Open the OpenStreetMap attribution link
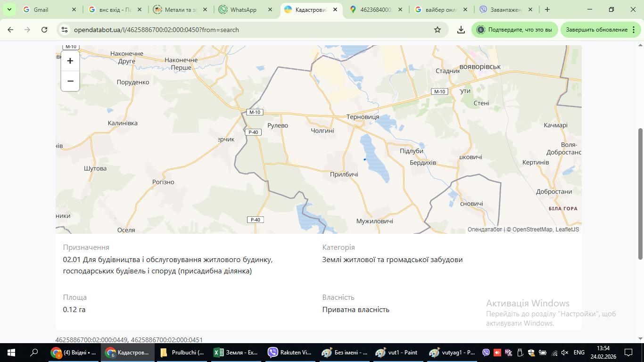 tap(532, 230)
